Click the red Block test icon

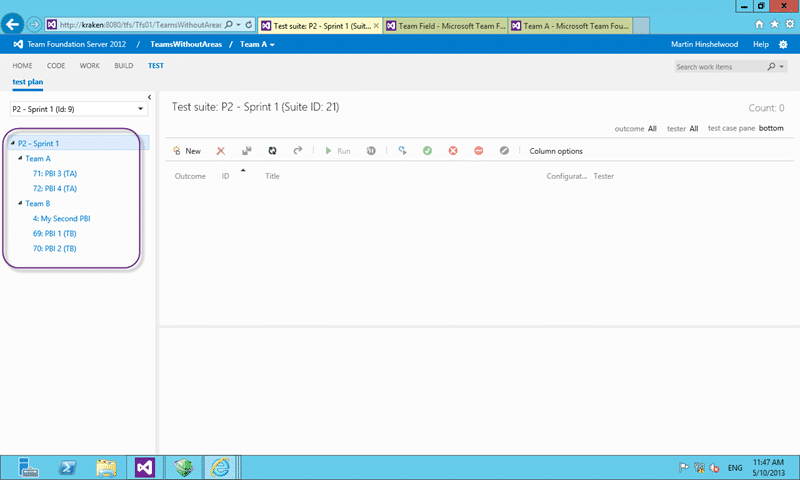click(x=479, y=150)
